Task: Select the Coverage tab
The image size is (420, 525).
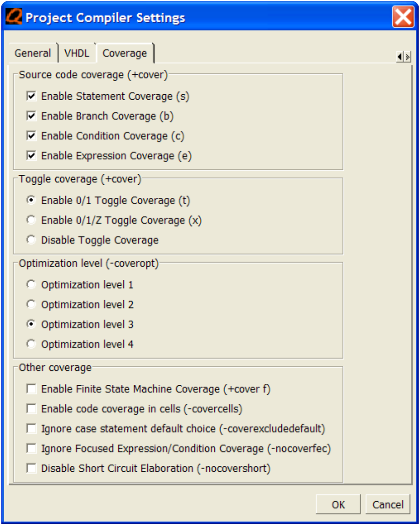Action: coord(125,53)
